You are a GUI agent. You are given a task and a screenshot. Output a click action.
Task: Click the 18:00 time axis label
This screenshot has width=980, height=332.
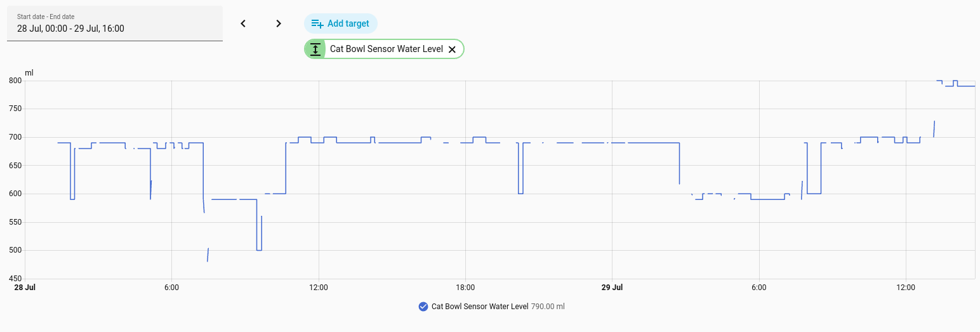(x=465, y=288)
